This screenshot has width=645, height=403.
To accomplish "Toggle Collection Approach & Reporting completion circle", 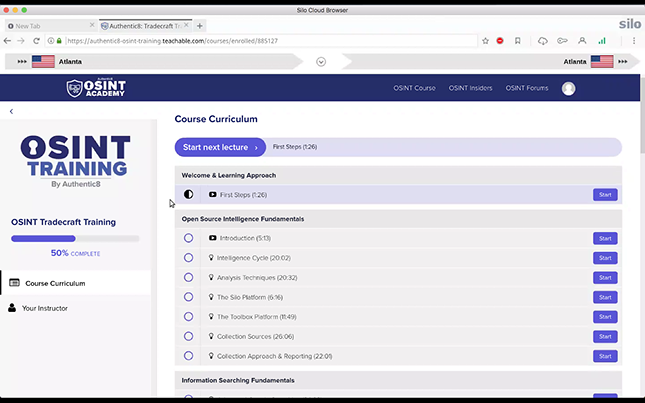I will [188, 355].
